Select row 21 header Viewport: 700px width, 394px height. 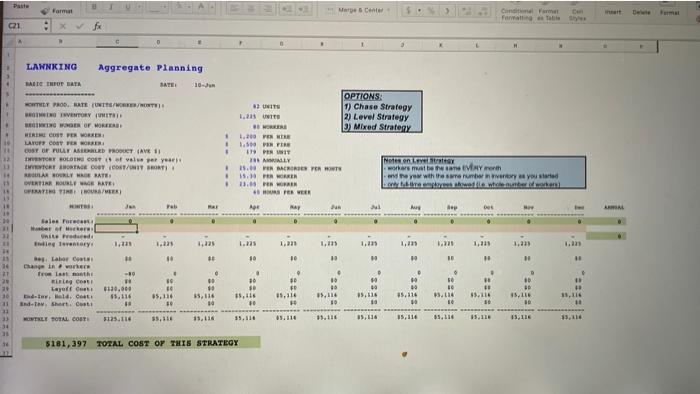click(7, 228)
